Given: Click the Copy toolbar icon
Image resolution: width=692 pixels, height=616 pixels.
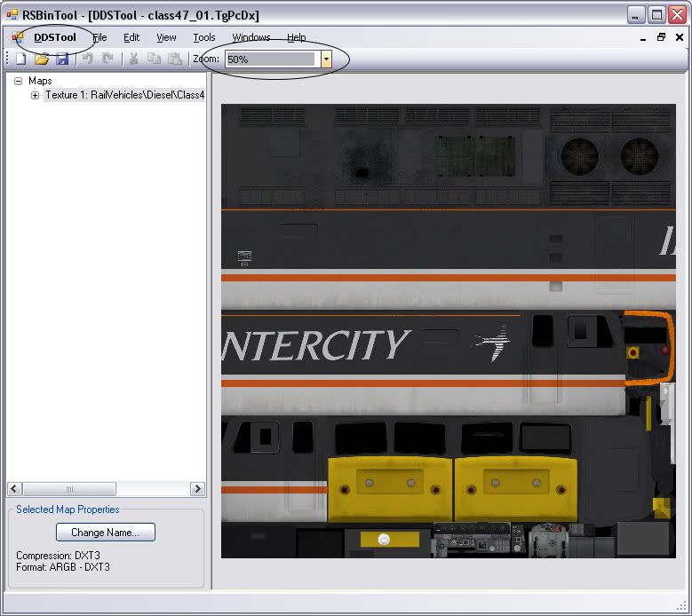Looking at the screenshot, I should coord(155,59).
